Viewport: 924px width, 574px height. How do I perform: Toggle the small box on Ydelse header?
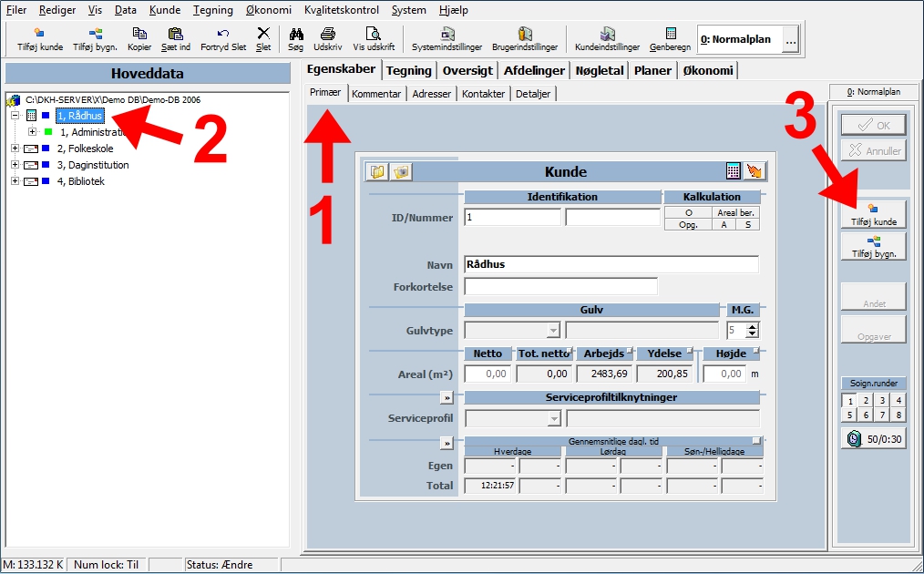(690, 350)
